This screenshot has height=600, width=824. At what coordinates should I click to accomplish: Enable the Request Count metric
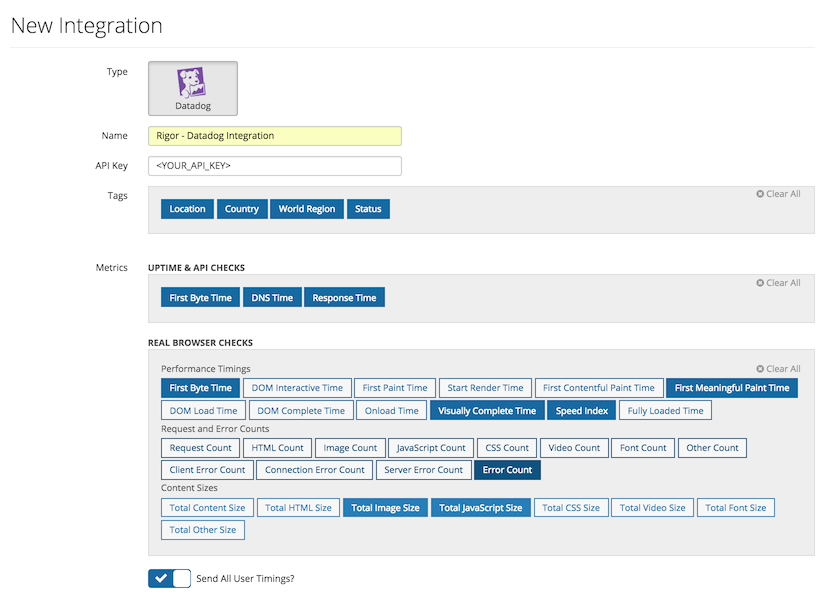pos(200,448)
